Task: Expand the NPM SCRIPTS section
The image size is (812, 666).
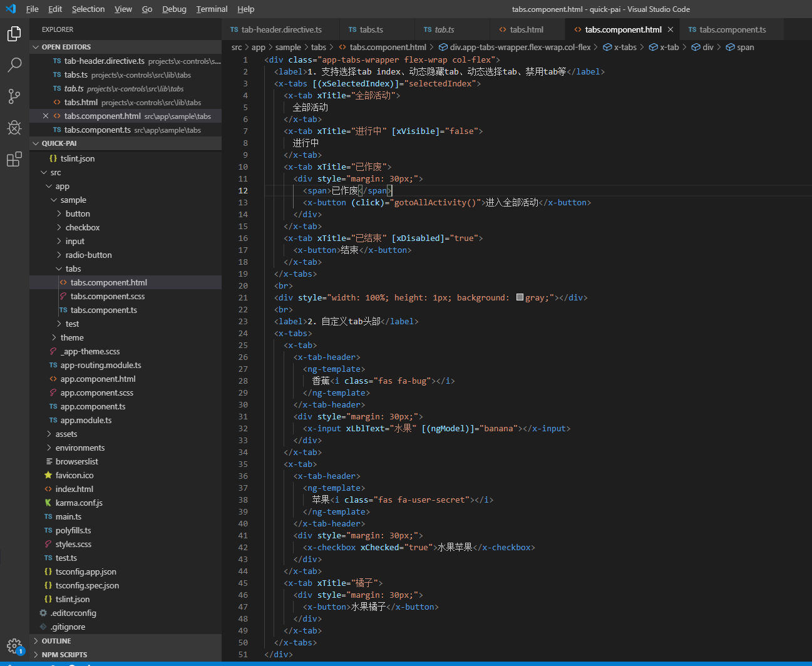Action: tap(63, 654)
